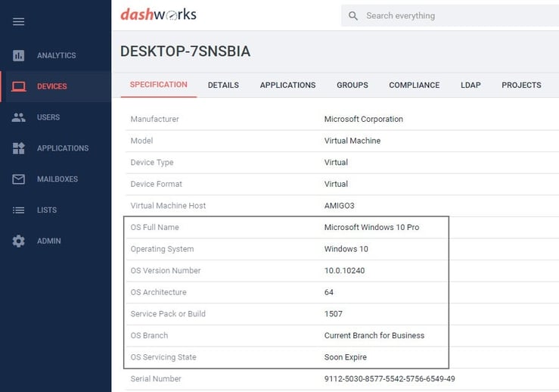Select the Virtual value for Device Format
Viewport: 559px width, 392px height.
[336, 184]
